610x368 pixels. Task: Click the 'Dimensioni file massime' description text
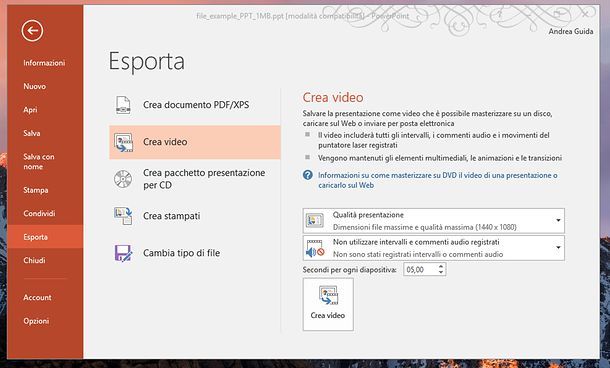(424, 227)
